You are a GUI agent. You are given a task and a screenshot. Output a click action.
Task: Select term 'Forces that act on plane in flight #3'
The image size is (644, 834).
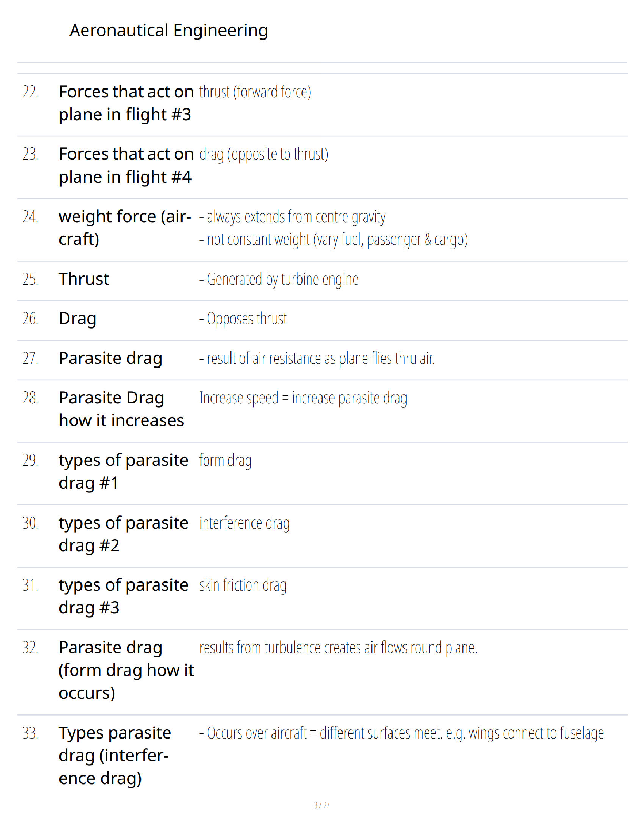[x=126, y=103]
